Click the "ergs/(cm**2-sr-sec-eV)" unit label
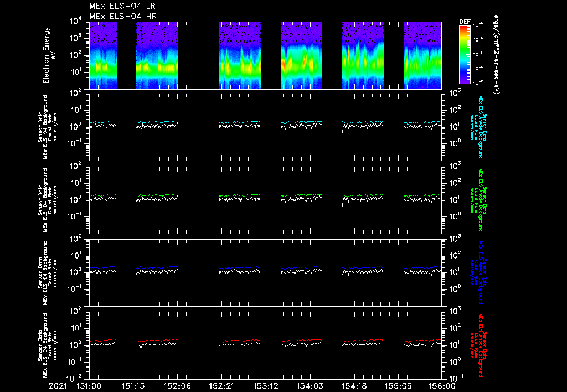Viewport: 567px width, 392px height. tap(496, 55)
